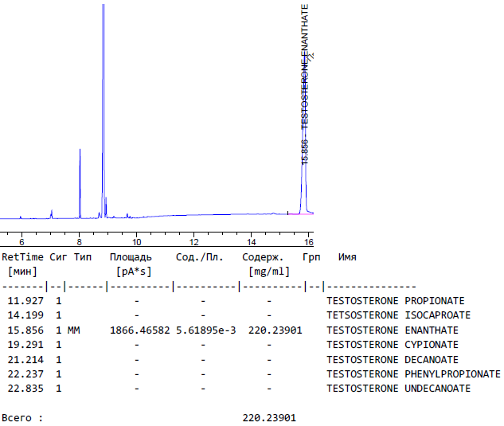This screenshot has width=504, height=426.
Task: Click the Площадь column header
Action: (x=131, y=257)
